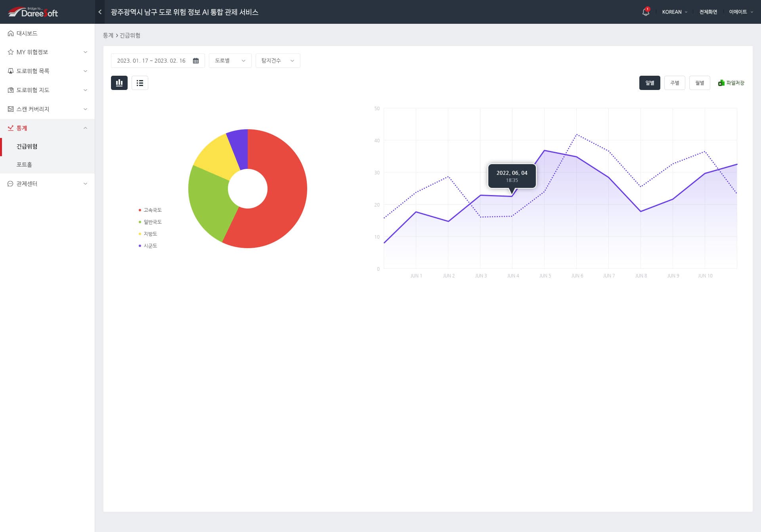Open the KOREAN language dropdown
The image size is (761, 532).
tap(674, 12)
